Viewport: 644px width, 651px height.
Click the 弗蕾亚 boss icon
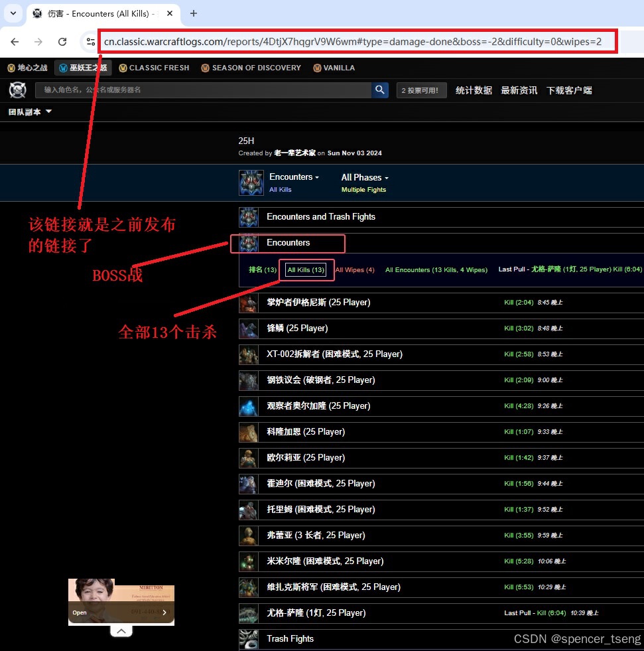pyautogui.click(x=249, y=536)
